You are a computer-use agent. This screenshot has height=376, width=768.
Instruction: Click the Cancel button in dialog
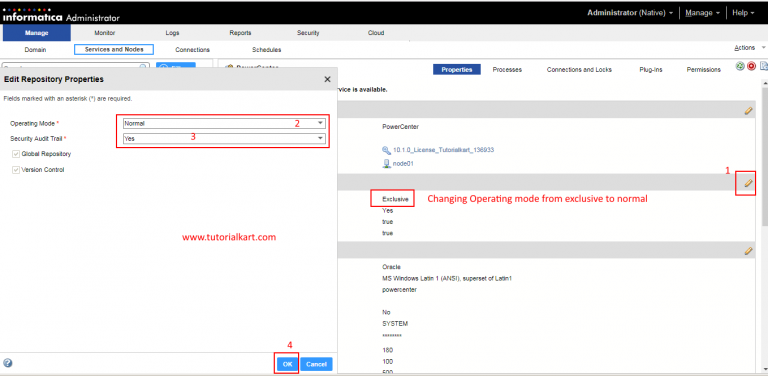(x=316, y=364)
